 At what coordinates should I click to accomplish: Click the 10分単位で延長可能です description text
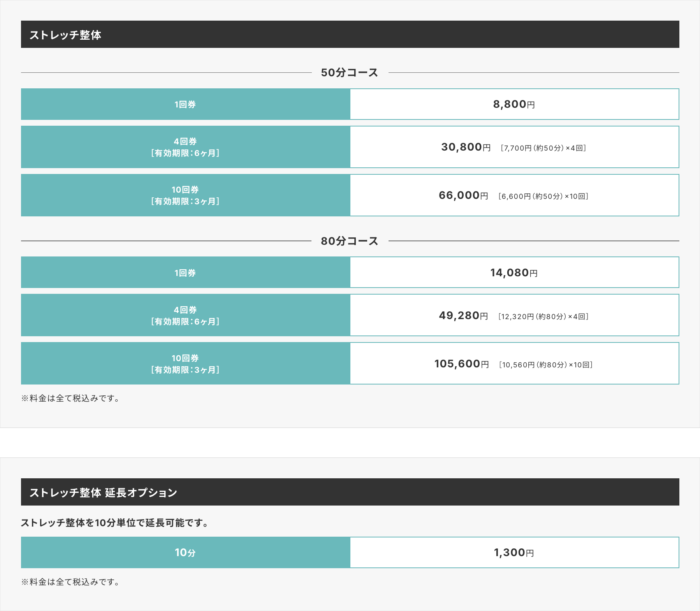click(x=114, y=523)
